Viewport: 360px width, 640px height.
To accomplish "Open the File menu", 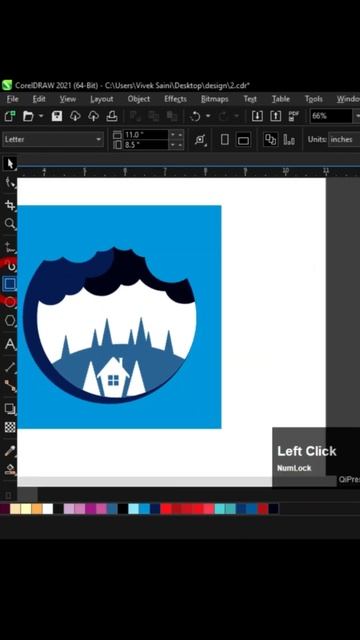I will (x=13, y=99).
